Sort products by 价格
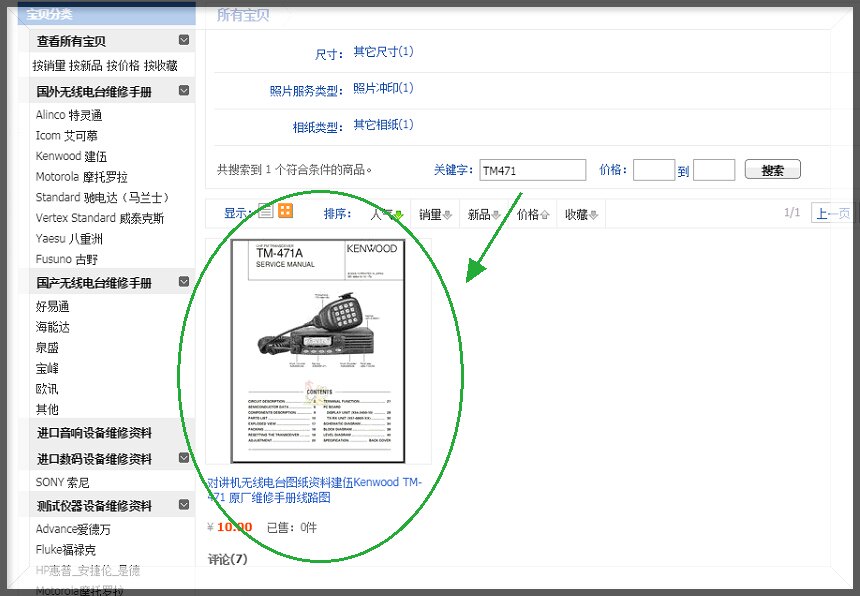 click(x=533, y=214)
